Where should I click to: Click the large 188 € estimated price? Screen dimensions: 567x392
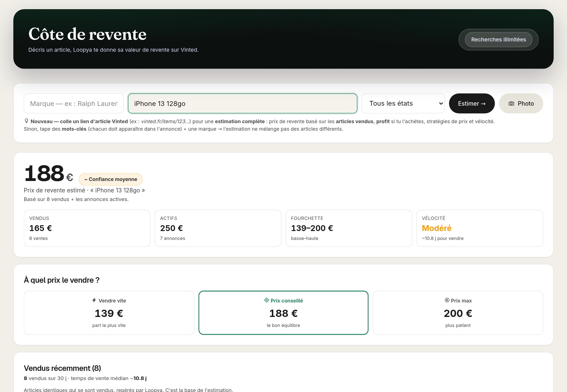pyautogui.click(x=49, y=174)
